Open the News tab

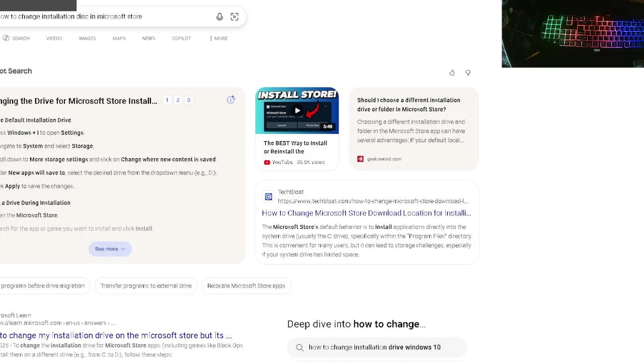click(148, 38)
